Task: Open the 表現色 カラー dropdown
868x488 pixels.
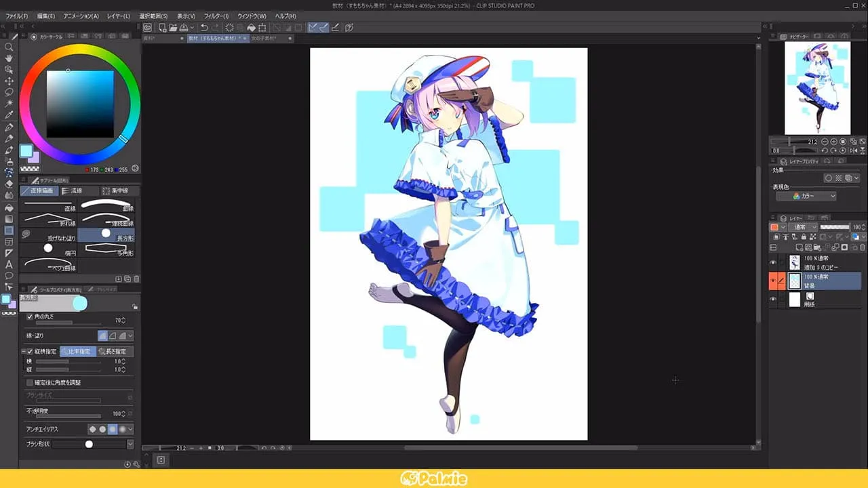Action: pos(806,195)
